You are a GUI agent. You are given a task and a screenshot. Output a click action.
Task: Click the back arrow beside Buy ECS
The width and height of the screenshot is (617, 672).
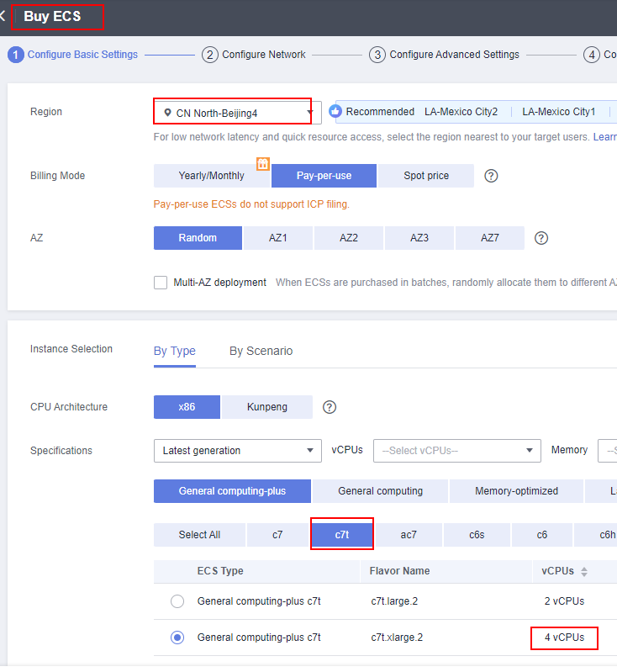pyautogui.click(x=3, y=17)
